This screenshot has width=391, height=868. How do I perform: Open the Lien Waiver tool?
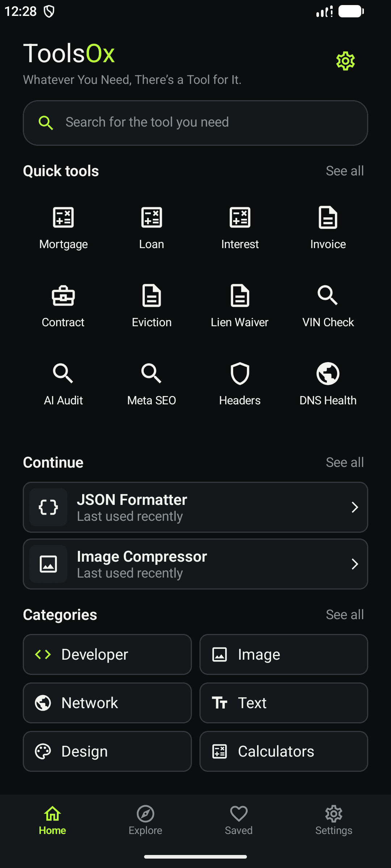click(x=240, y=306)
